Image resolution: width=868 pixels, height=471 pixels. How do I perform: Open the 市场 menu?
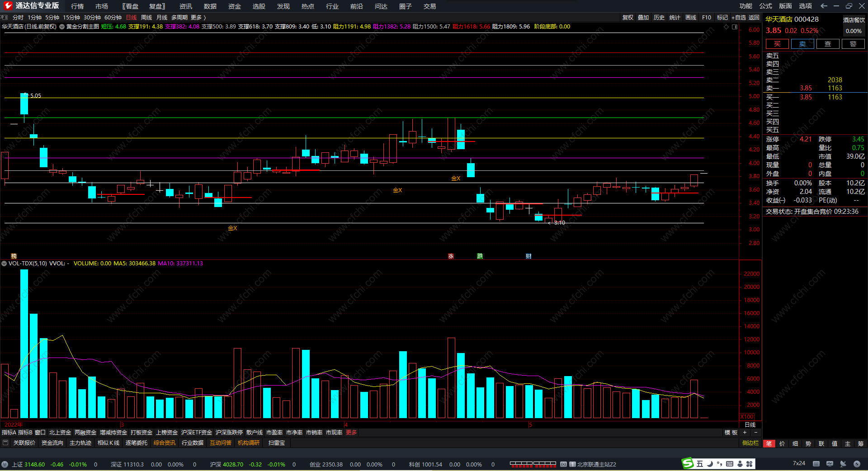102,6
